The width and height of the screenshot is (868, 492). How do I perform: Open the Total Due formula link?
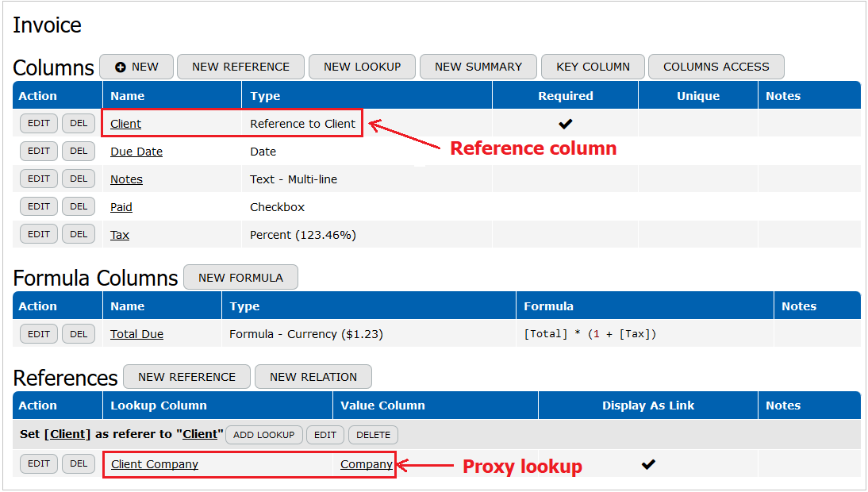pos(136,334)
